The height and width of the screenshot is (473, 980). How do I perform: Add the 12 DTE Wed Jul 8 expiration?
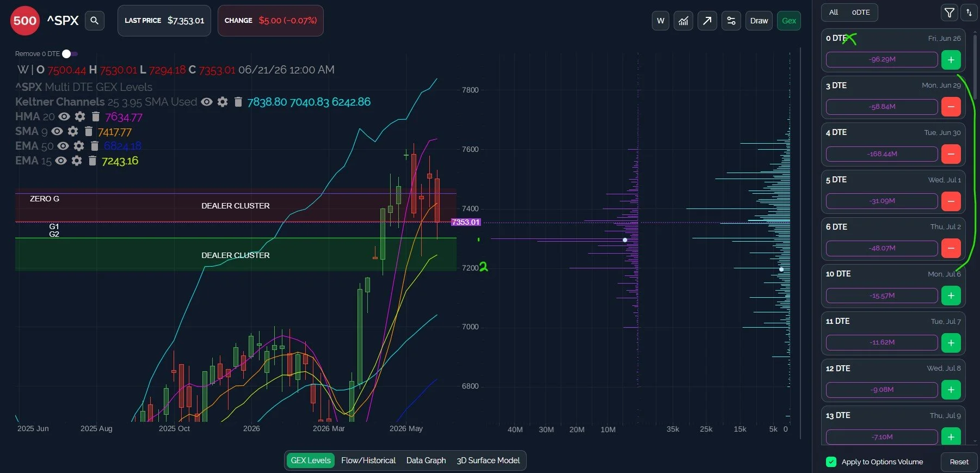point(951,390)
